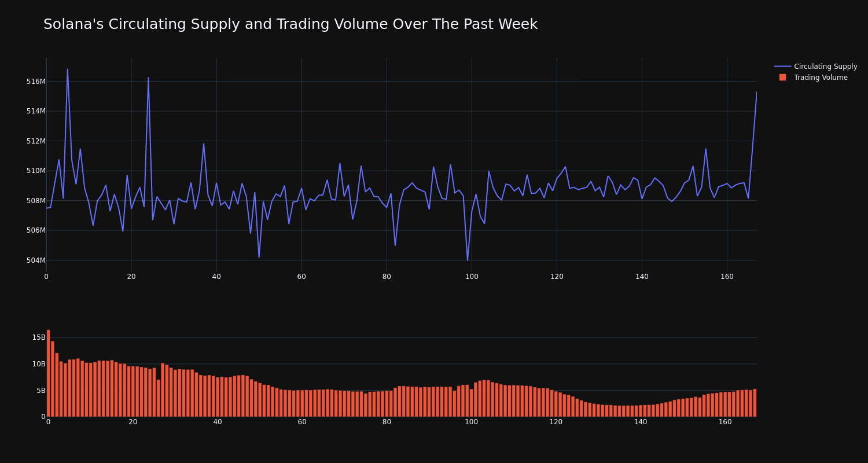The image size is (868, 463).
Task: Click x-axis label 120 on supply chart
Action: click(557, 277)
